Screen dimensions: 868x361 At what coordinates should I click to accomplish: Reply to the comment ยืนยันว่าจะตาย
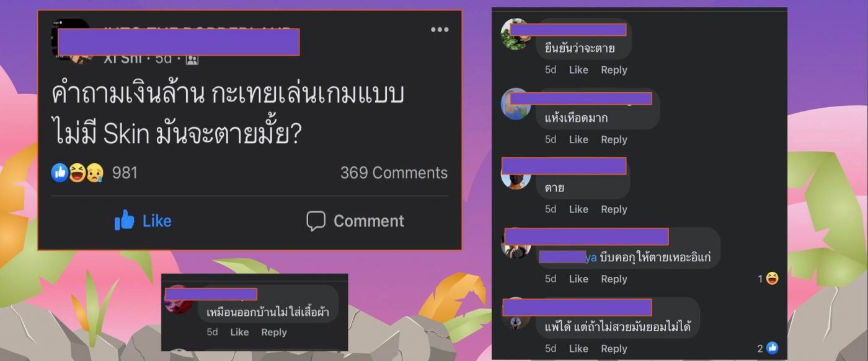pyautogui.click(x=614, y=70)
